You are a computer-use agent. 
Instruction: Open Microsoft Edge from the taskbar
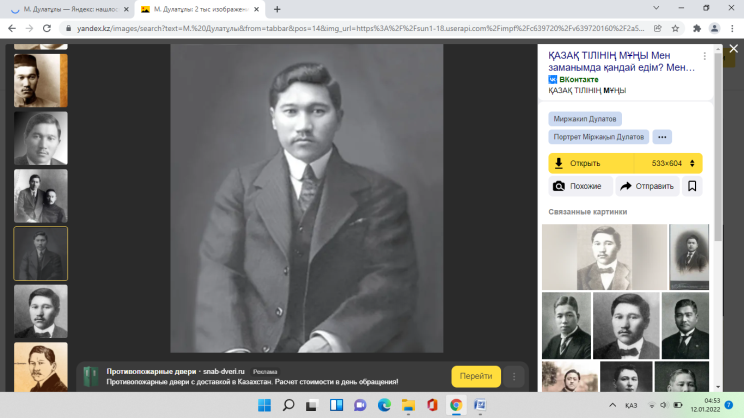click(384, 405)
